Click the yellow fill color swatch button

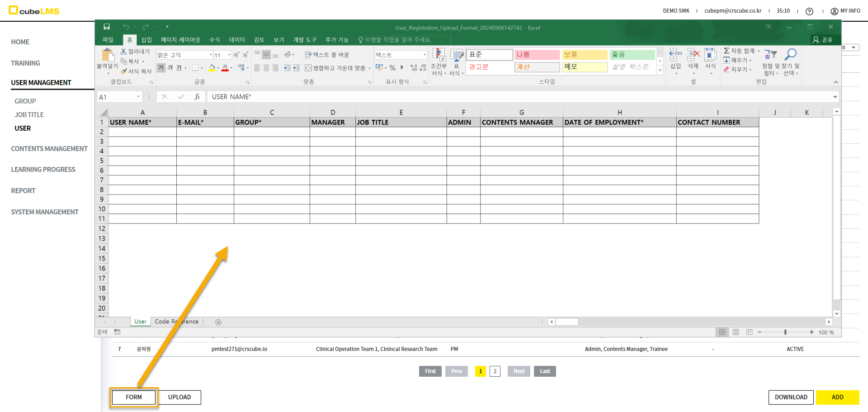(x=212, y=68)
